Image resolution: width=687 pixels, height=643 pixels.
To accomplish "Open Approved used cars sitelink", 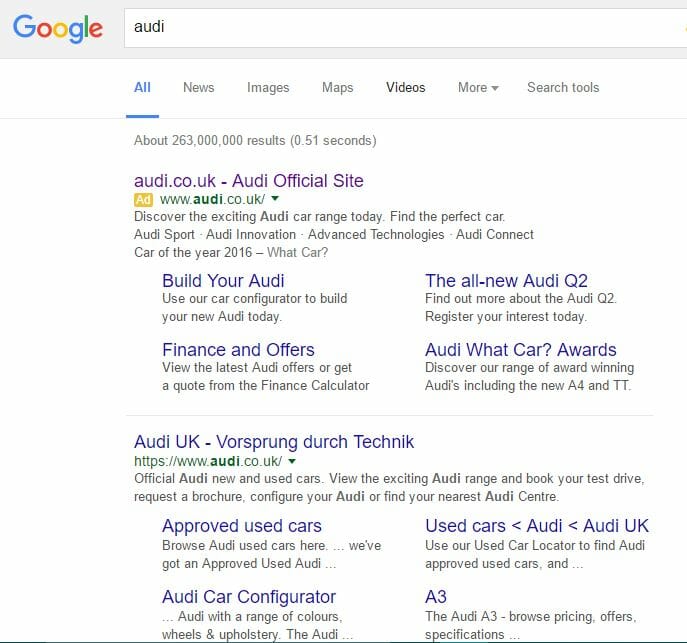I will (x=242, y=526).
